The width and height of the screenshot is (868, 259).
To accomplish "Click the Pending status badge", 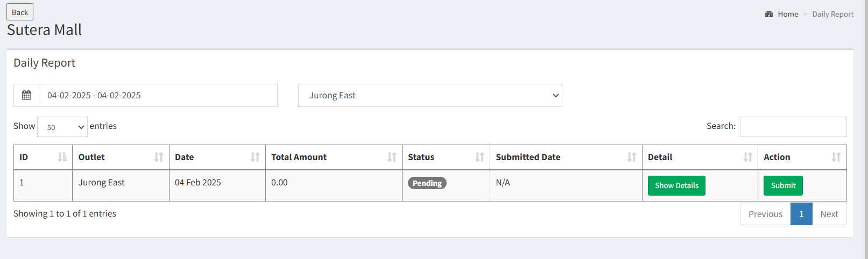I will pos(427,183).
